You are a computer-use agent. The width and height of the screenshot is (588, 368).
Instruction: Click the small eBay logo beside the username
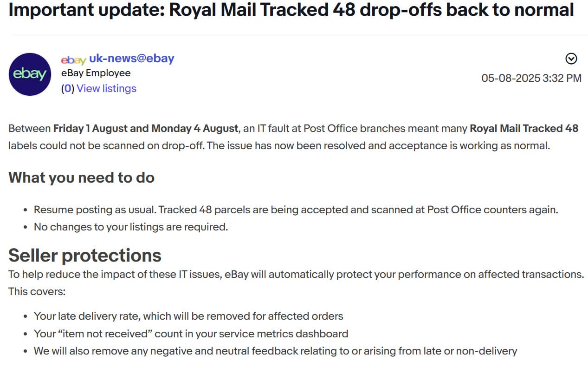[73, 59]
